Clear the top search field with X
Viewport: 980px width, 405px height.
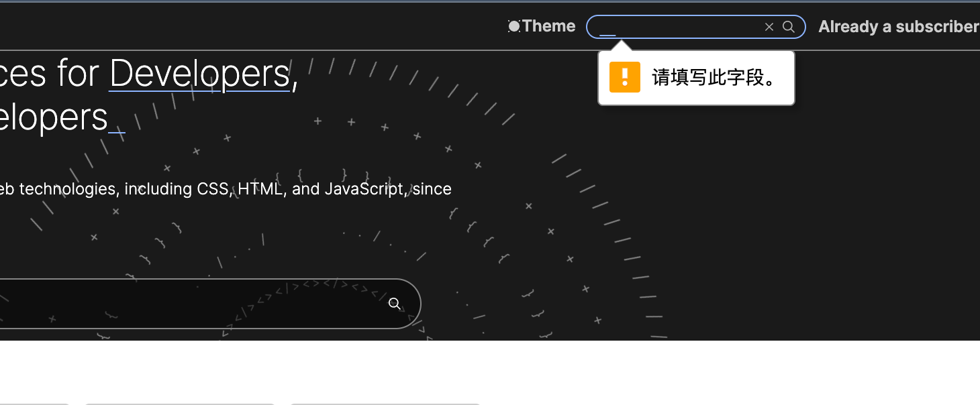click(769, 27)
